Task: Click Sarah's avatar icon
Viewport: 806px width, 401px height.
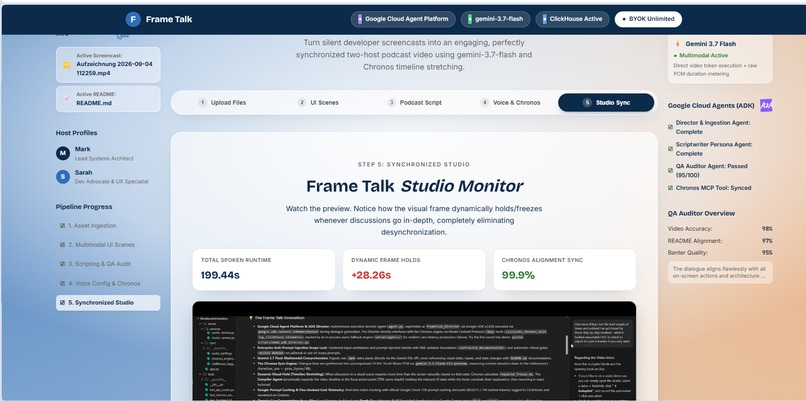Action: [x=63, y=177]
